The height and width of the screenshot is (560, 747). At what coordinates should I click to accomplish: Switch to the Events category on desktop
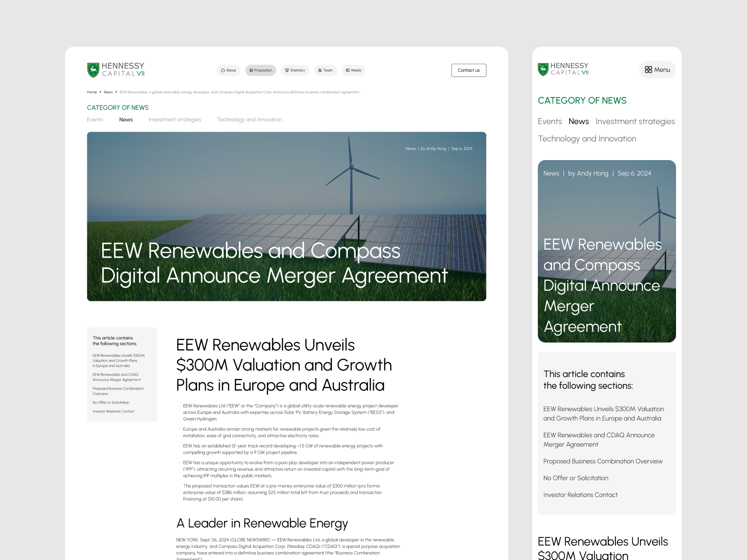95,120
